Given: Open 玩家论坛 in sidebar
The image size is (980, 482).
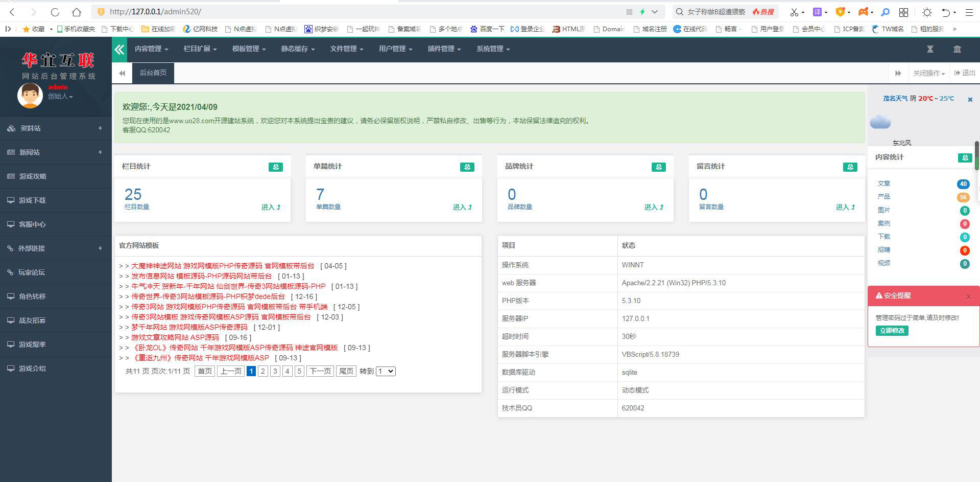Looking at the screenshot, I should pos(56,272).
